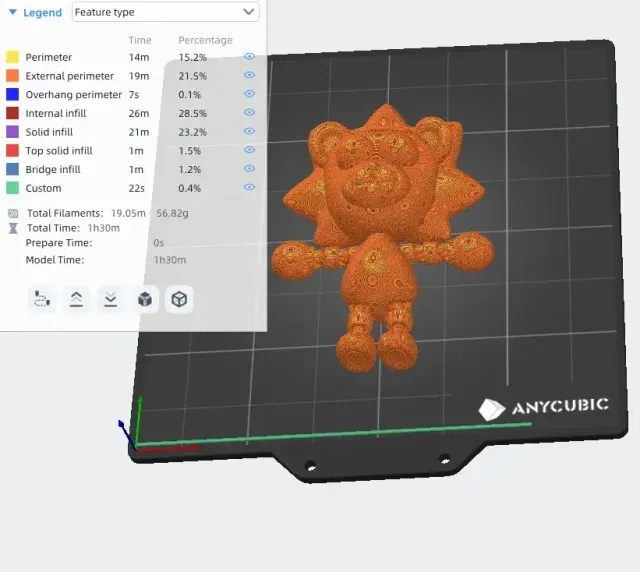Toggle visibility of Perimeter feature
Screen dimensions: 640x572
coord(249,56)
